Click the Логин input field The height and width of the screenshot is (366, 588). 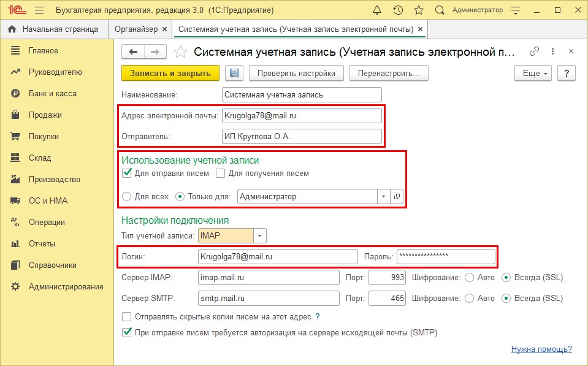278,257
